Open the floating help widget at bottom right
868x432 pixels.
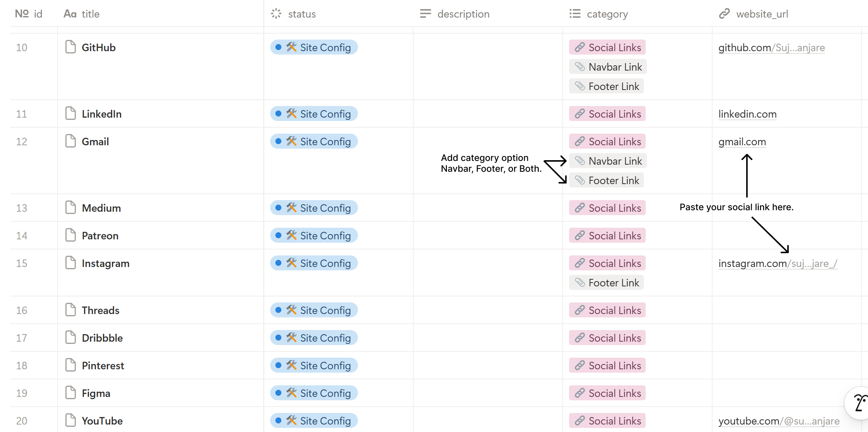[x=859, y=403]
